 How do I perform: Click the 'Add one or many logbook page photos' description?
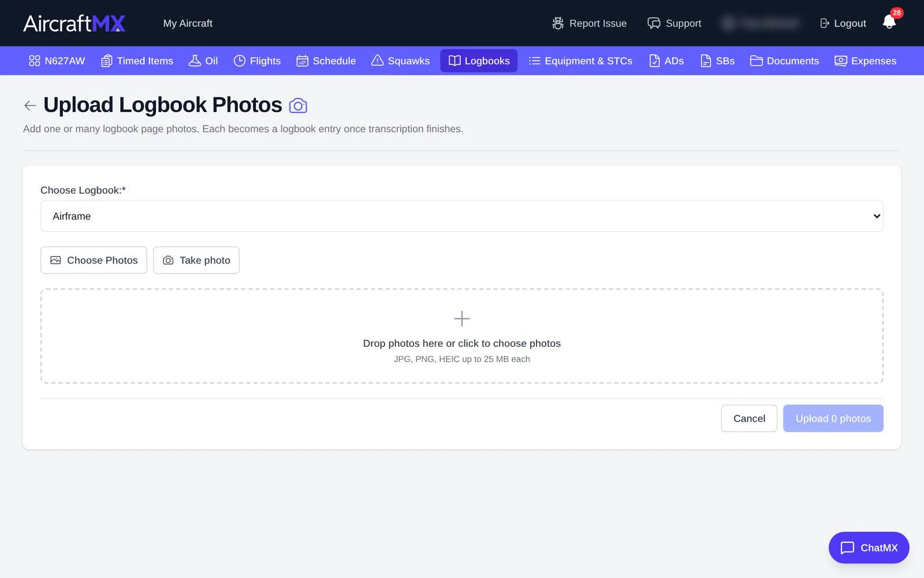(x=243, y=129)
